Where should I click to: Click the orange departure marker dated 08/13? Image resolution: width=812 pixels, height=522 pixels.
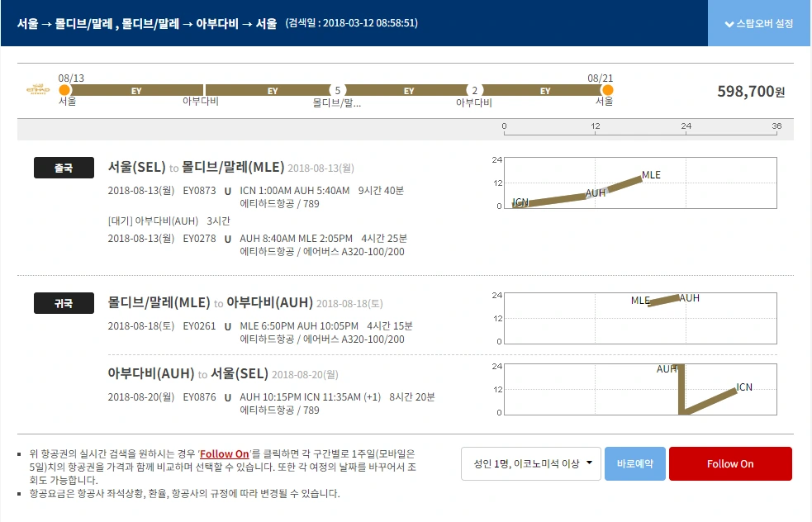click(64, 91)
